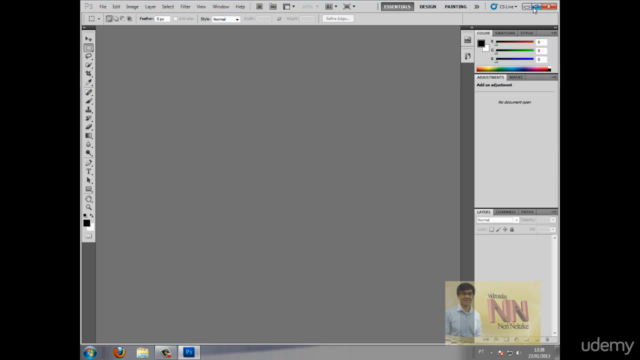Image resolution: width=640 pixels, height=360 pixels.
Task: Enable Intersect with Selection mode
Action: pyautogui.click(x=129, y=19)
